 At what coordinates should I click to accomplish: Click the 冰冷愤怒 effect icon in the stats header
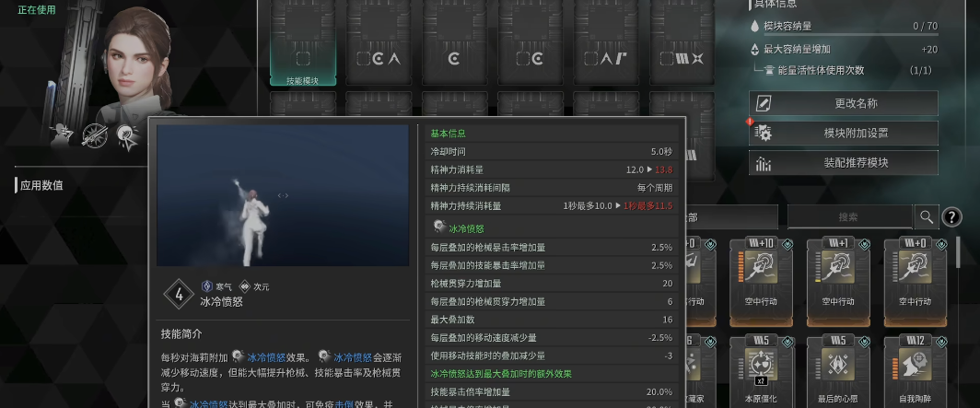pyautogui.click(x=439, y=228)
